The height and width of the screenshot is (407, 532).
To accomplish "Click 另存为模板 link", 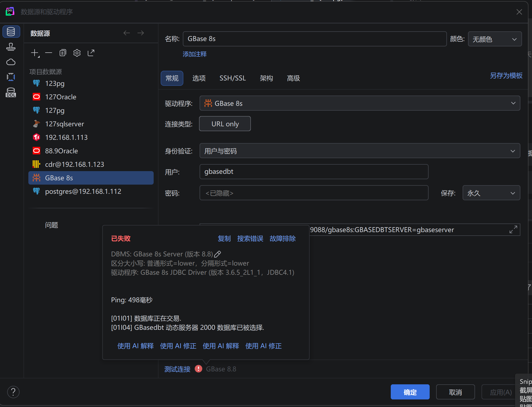I will pos(506,76).
